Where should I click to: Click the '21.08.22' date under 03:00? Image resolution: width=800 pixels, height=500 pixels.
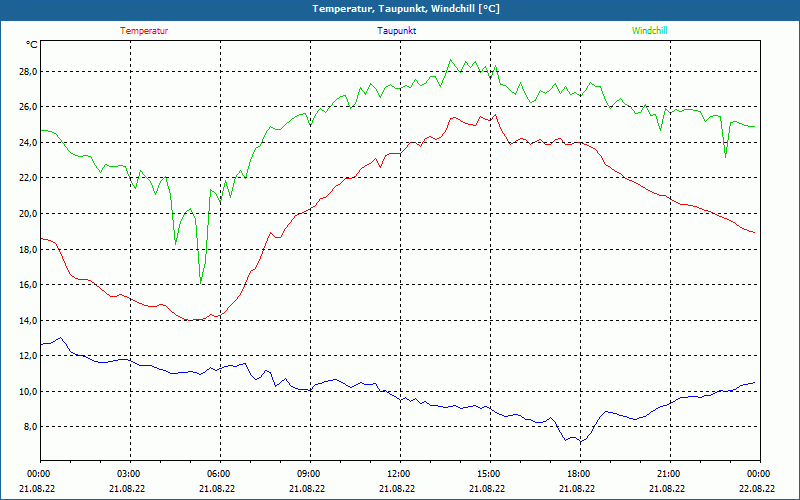[x=128, y=488]
